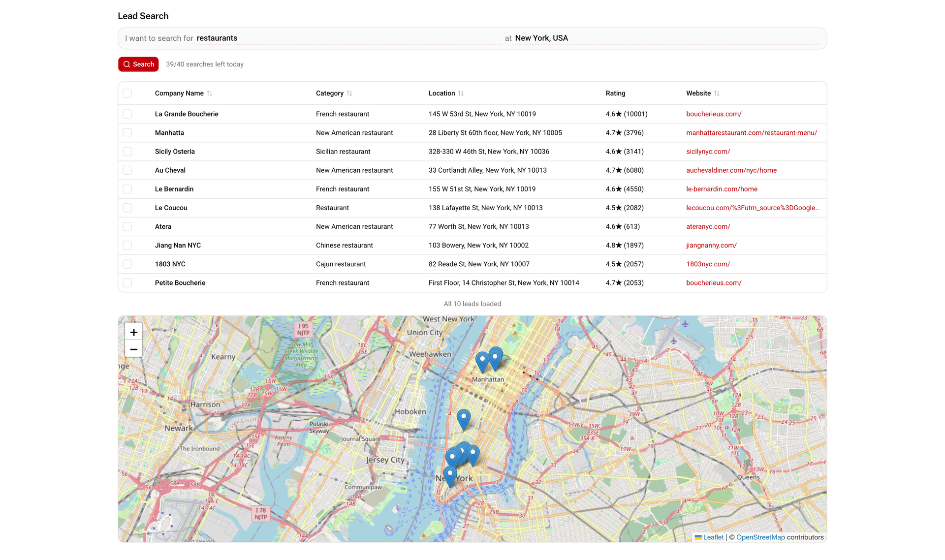The height and width of the screenshot is (560, 945).
Task: Click the lowest map pin by New York label
Action: pos(450,477)
